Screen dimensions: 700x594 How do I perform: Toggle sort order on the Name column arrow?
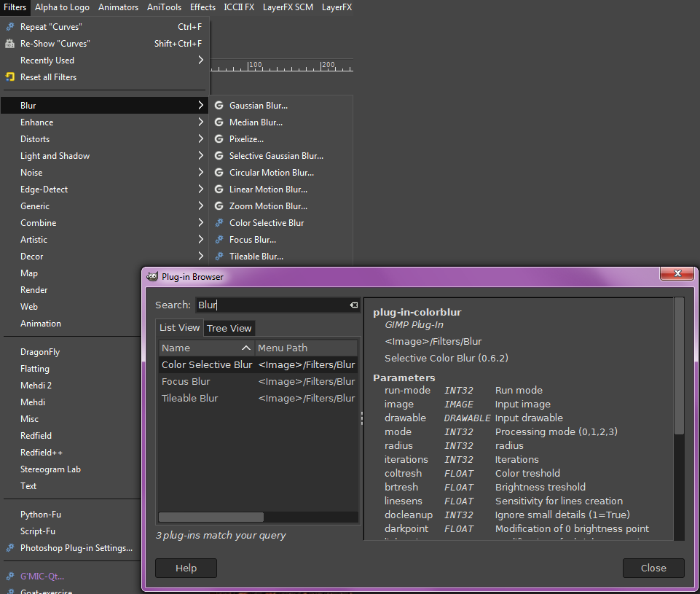(246, 348)
